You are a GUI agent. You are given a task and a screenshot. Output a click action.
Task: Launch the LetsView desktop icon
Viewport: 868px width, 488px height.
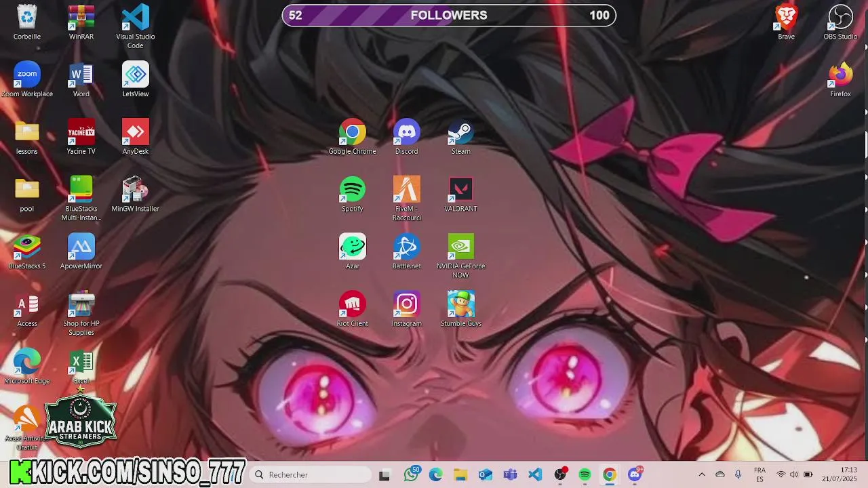[136, 79]
